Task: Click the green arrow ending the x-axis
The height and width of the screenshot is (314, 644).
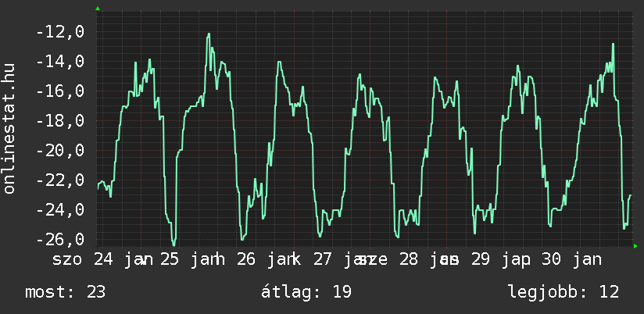Action: pyautogui.click(x=635, y=246)
